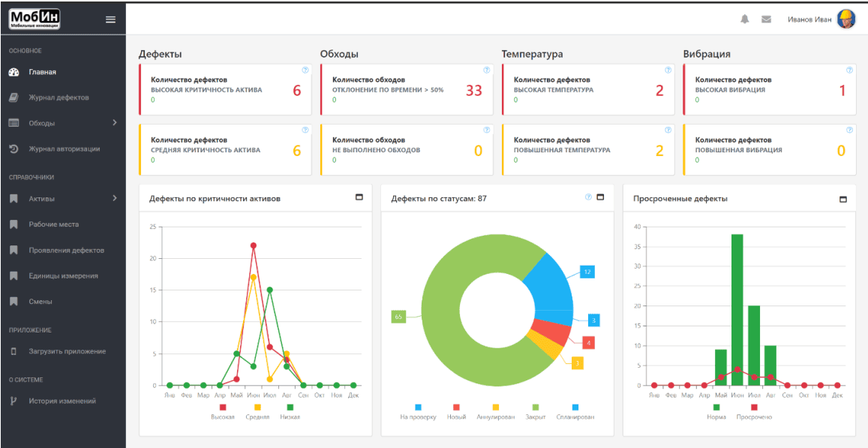Image resolution: width=868 pixels, height=448 pixels.
Task: Open Журнал дефектов from the sidebar
Action: click(59, 98)
